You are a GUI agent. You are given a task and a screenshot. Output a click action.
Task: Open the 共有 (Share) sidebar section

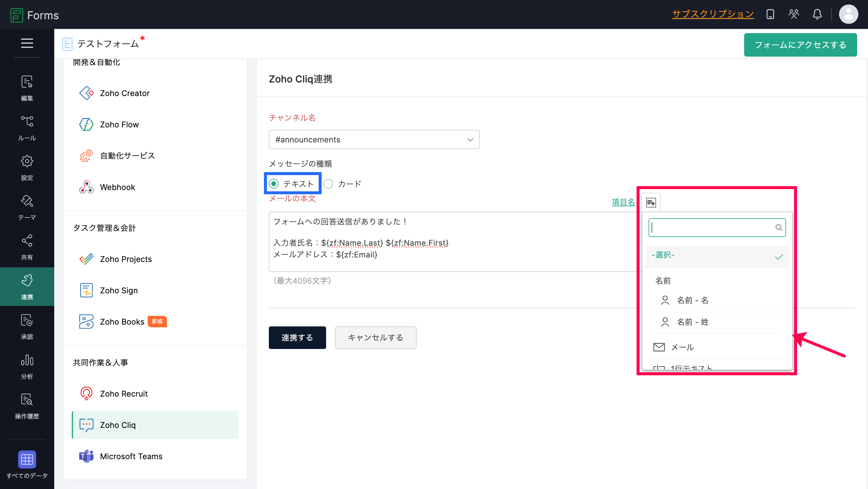[27, 248]
